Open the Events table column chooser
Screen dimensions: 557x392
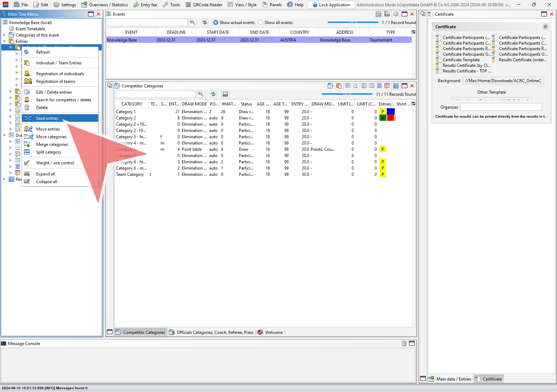[414, 32]
